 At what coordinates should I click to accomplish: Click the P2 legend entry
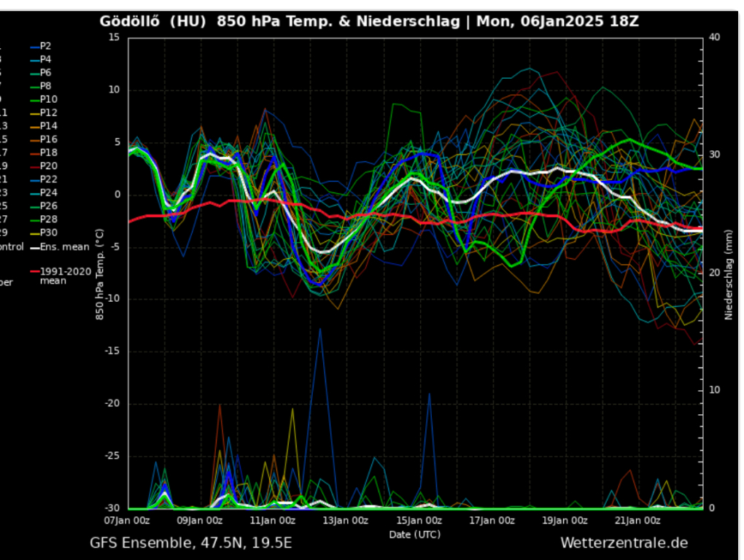[45, 45]
